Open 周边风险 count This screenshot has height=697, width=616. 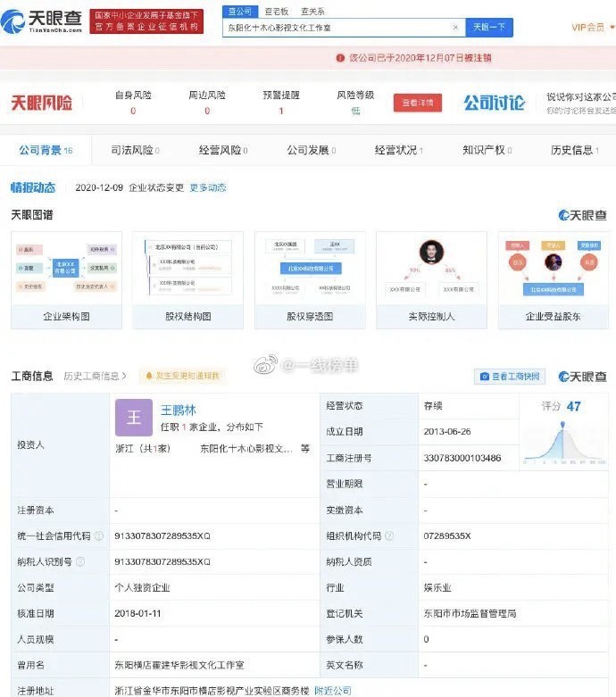(207, 111)
